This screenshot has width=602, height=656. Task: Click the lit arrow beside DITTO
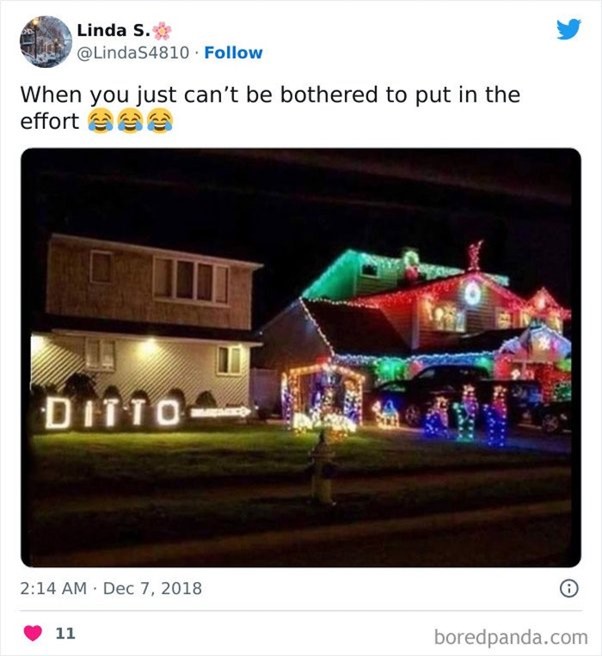(220, 413)
